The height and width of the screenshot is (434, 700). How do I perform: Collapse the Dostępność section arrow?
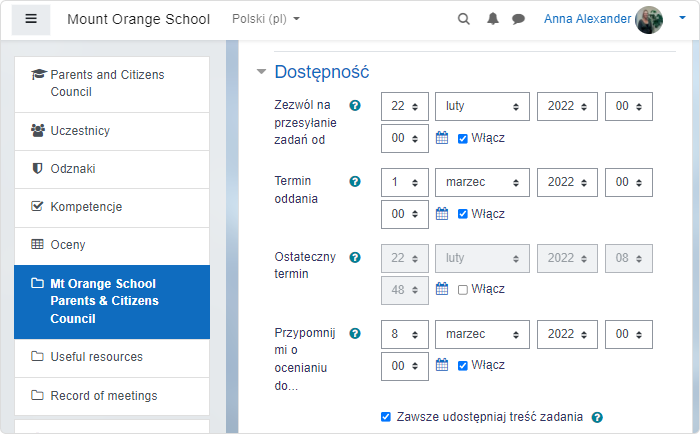coord(261,71)
